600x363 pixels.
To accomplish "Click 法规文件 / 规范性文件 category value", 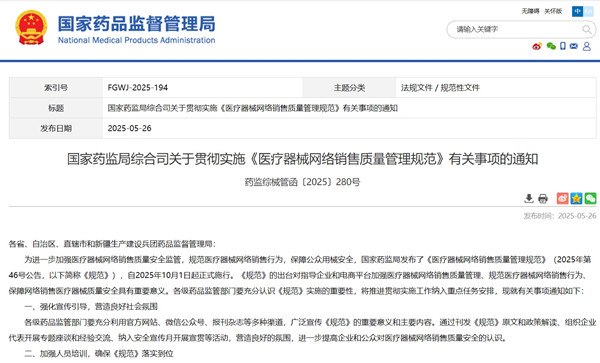I will click(440, 88).
